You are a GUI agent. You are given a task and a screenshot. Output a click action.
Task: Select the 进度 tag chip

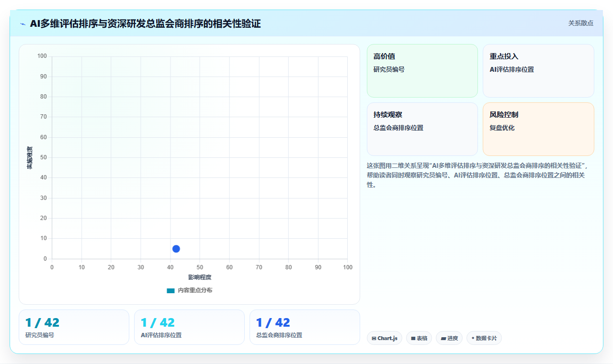pos(449,338)
